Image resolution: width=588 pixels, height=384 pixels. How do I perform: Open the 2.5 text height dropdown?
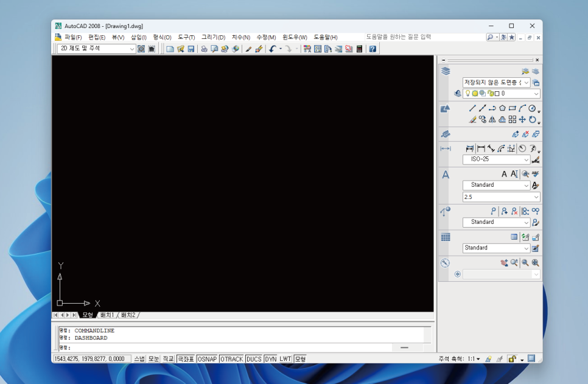(x=502, y=197)
